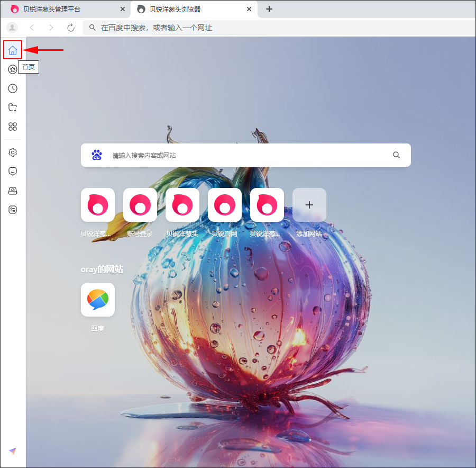Viewport: 476px width, 468px height.
Task: Click the 添加网站 plus tile
Action: (x=309, y=205)
